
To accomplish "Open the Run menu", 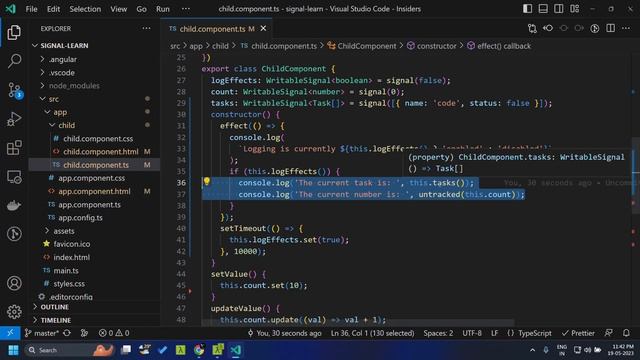I will point(162,9).
